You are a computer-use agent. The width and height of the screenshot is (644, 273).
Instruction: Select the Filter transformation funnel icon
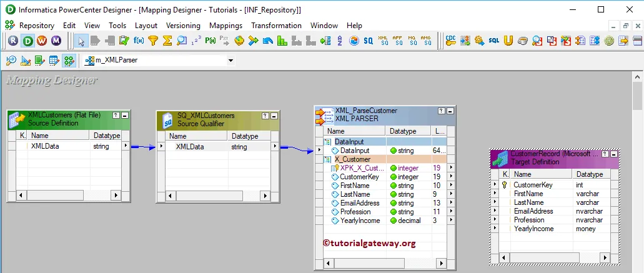pos(153,41)
